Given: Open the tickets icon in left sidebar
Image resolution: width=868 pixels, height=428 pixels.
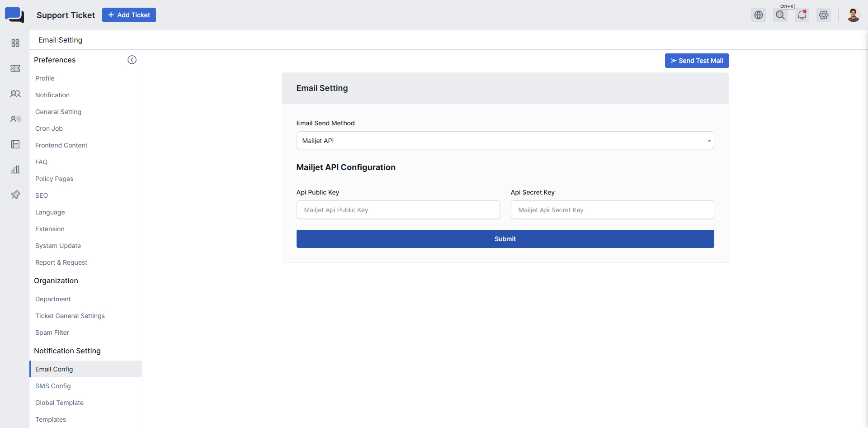Looking at the screenshot, I should [x=15, y=68].
